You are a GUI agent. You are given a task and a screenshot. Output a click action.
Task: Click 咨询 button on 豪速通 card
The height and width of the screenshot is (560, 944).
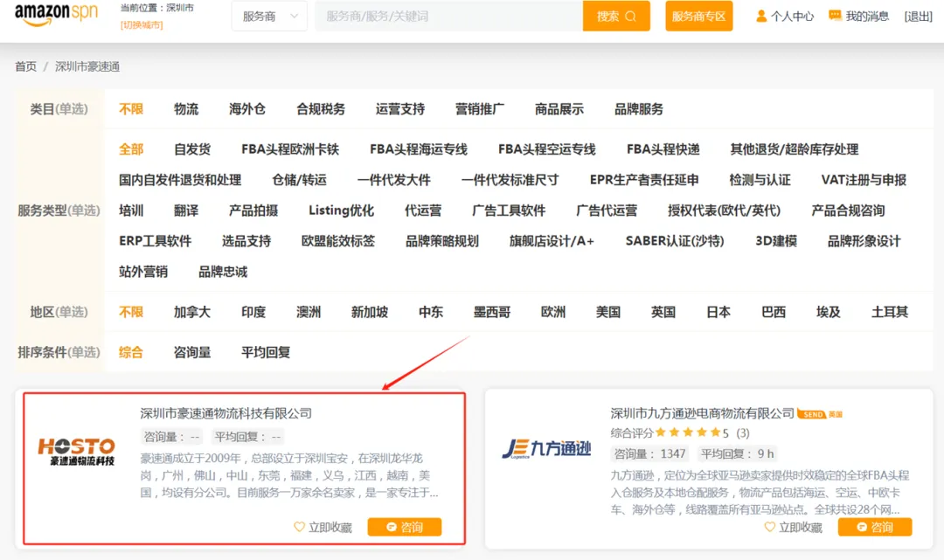405,527
